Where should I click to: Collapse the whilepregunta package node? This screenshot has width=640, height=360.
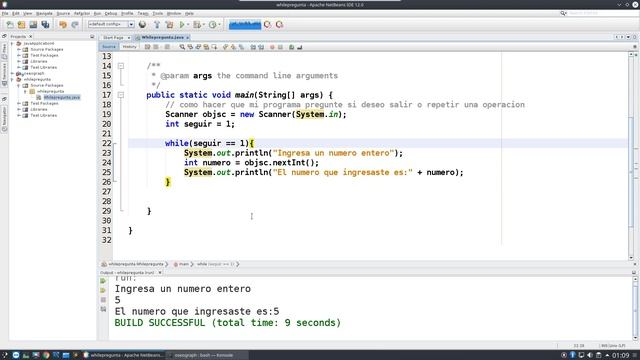pos(25,91)
